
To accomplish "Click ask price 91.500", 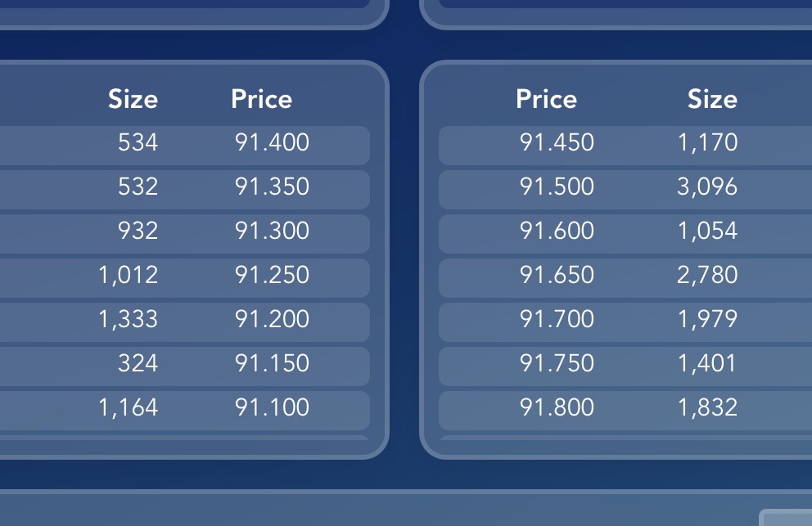I will 557,187.
